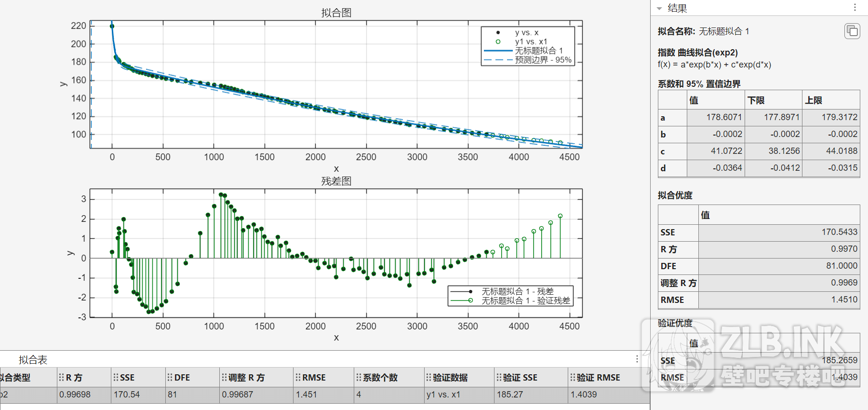Click the grip handle of 验证数据 column header
Viewport: 868px width, 410px height.
tap(428, 377)
